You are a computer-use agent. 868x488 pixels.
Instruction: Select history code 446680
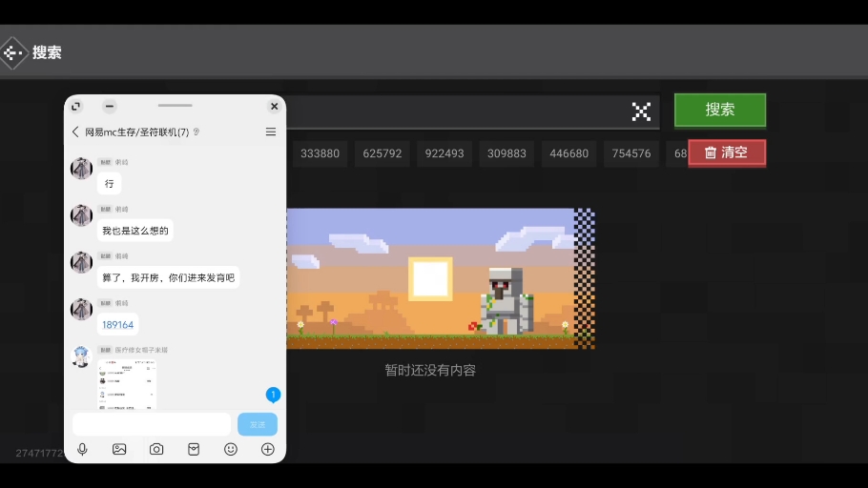pyautogui.click(x=569, y=153)
